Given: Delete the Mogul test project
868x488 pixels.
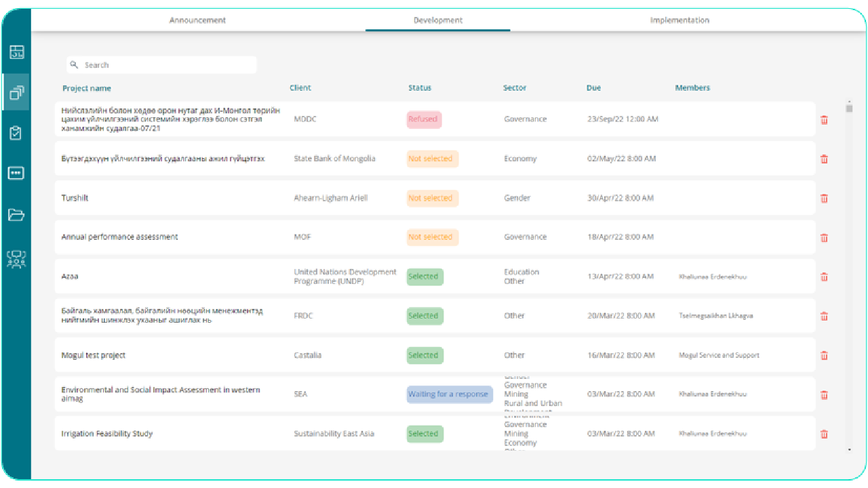Looking at the screenshot, I should pos(824,356).
